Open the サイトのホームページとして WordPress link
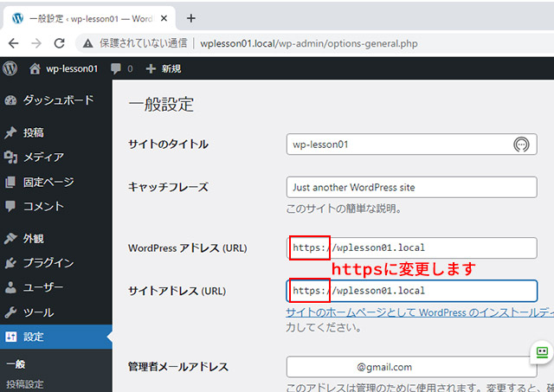The image size is (554, 392). (420, 312)
